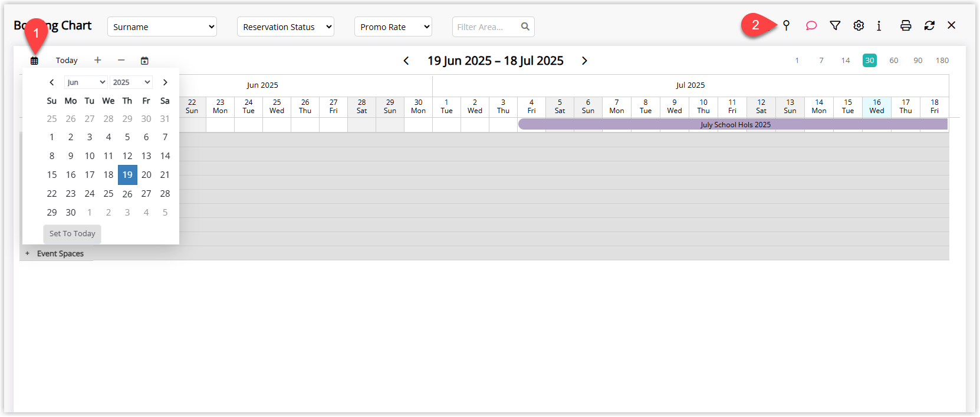The image size is (980, 417).
Task: Click the 16 Wed column header
Action: pyautogui.click(x=877, y=107)
